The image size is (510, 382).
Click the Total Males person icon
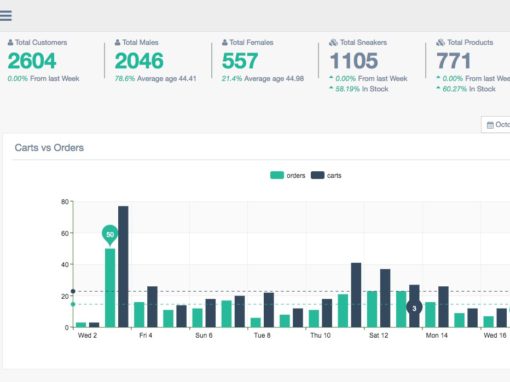pyautogui.click(x=117, y=42)
